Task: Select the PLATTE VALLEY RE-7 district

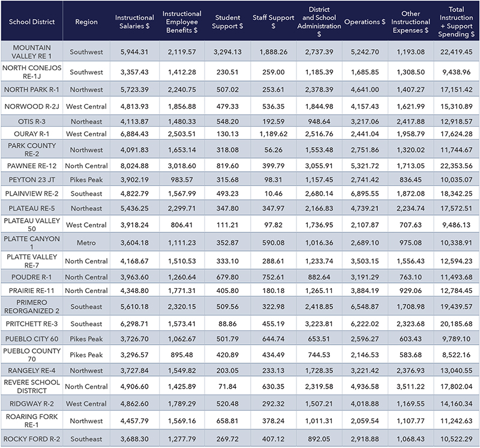Action: tap(32, 261)
